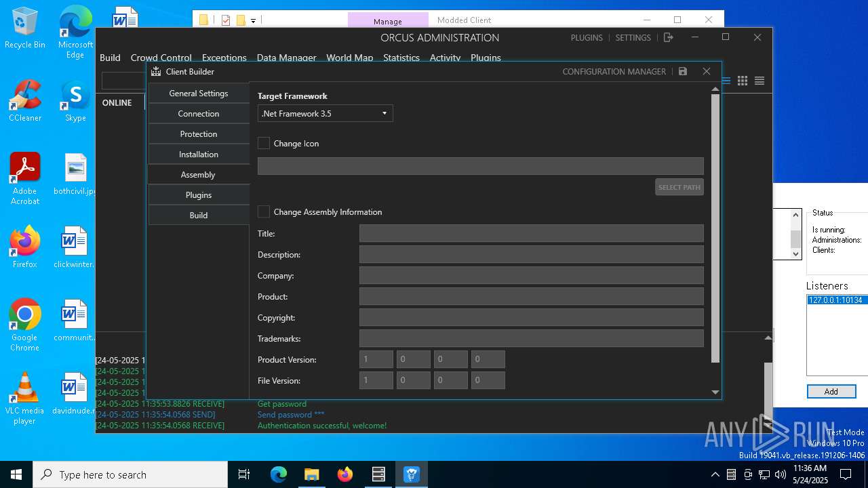Open Configuration Manager link

tap(614, 71)
